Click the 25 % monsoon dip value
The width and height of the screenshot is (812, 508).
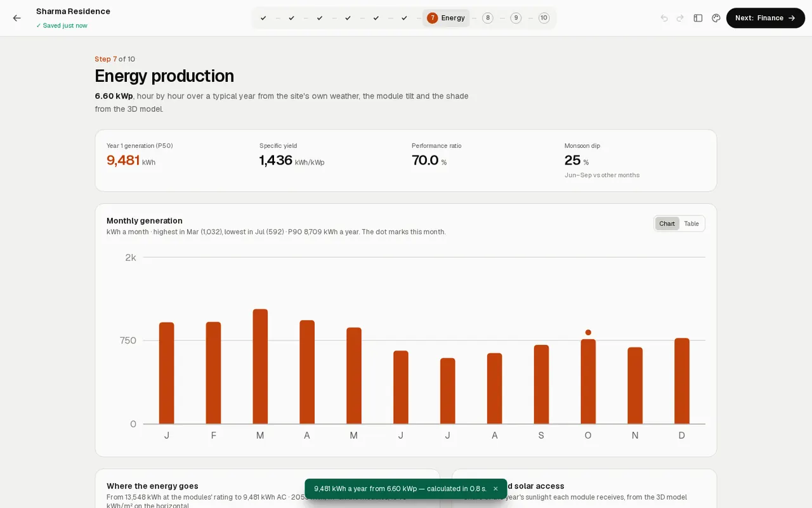tap(577, 160)
